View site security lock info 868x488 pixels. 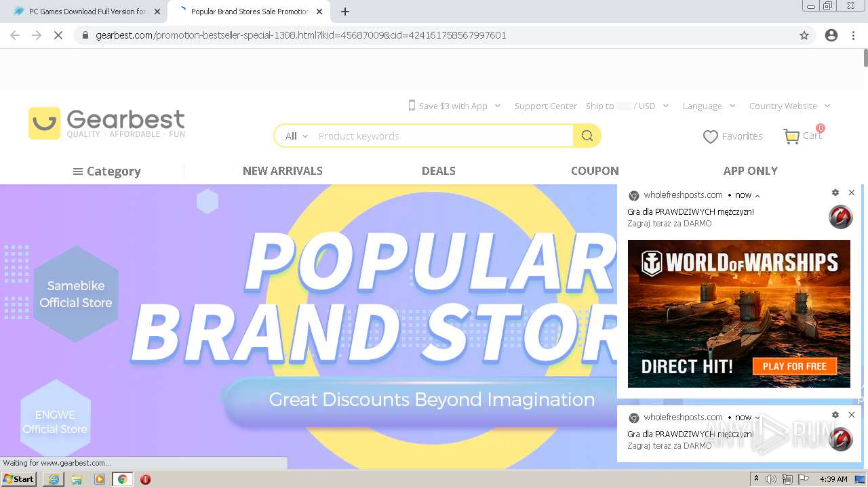(85, 35)
